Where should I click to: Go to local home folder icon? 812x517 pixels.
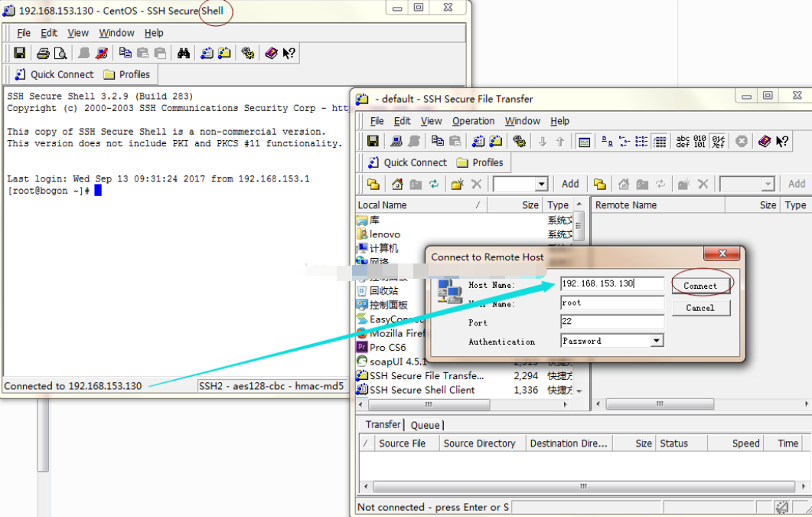[x=397, y=184]
